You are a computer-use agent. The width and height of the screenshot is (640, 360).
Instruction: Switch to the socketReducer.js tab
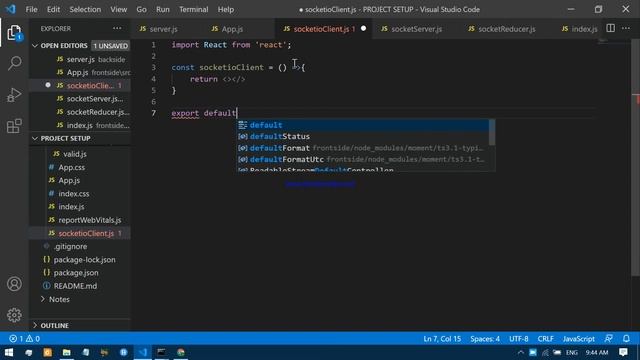pos(506,29)
